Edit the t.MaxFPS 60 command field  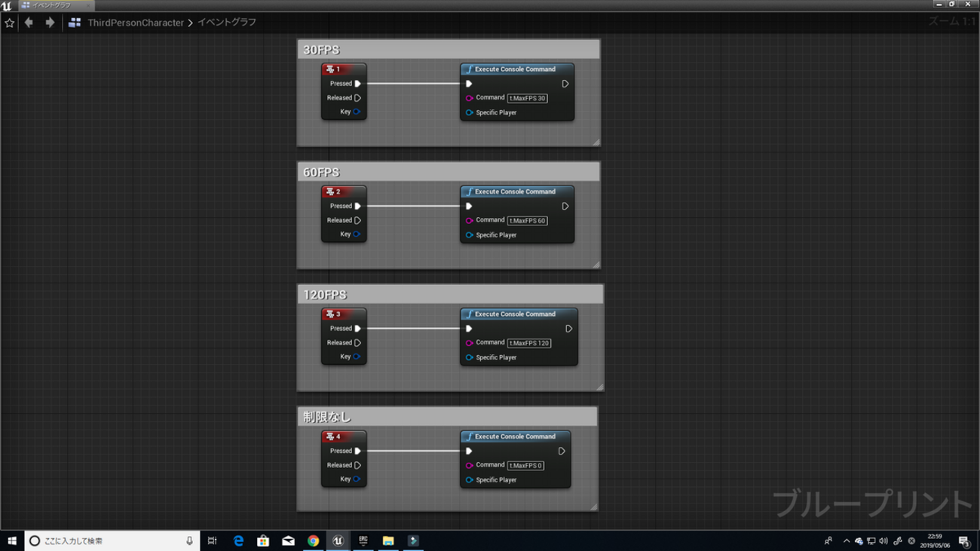[528, 221]
